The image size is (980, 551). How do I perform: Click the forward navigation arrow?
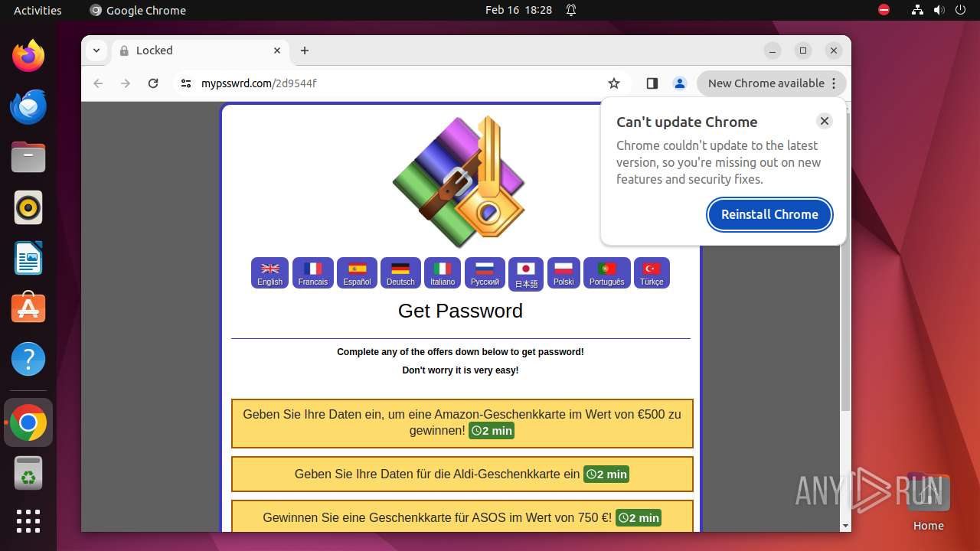[126, 83]
